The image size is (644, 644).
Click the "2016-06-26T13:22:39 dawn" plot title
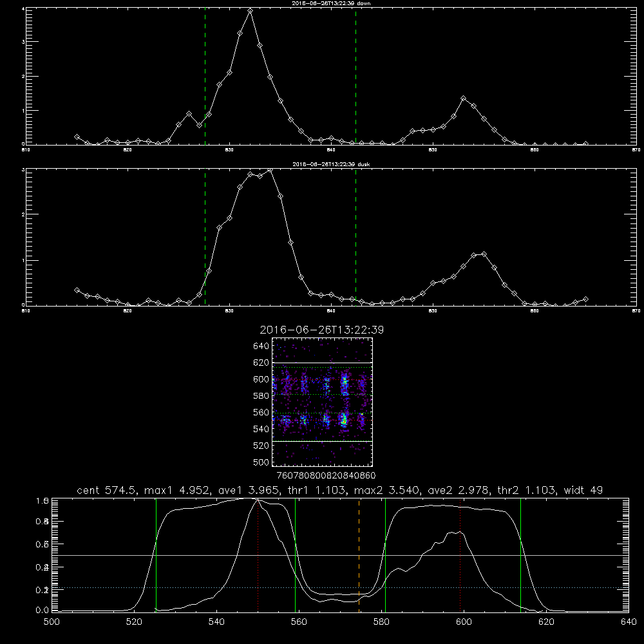(x=331, y=3)
